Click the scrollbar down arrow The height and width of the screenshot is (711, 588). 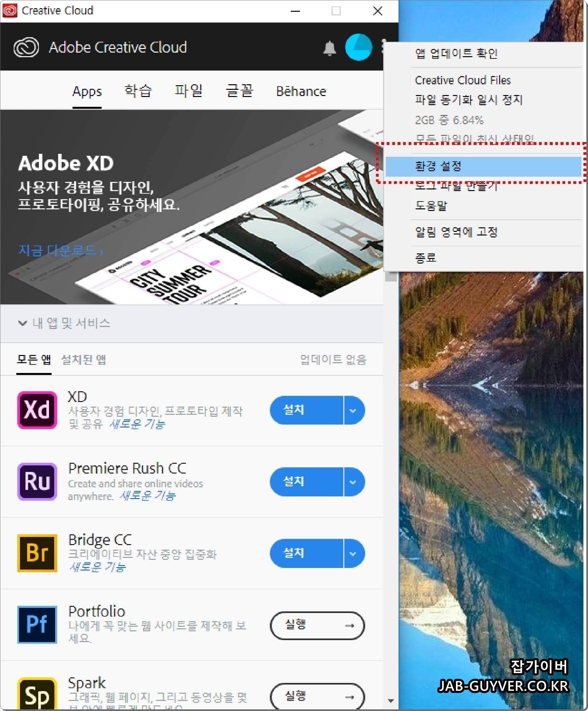pos(391,701)
